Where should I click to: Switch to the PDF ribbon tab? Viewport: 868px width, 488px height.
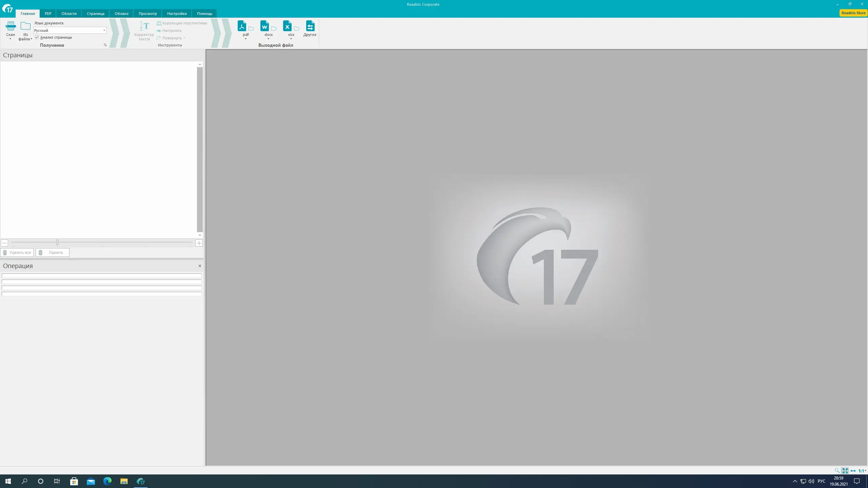tap(48, 13)
